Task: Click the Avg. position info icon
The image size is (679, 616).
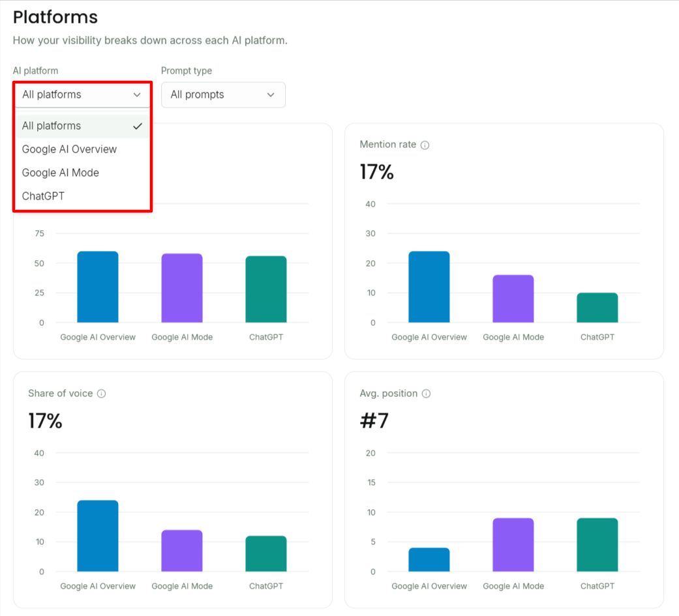Action: pos(426,394)
